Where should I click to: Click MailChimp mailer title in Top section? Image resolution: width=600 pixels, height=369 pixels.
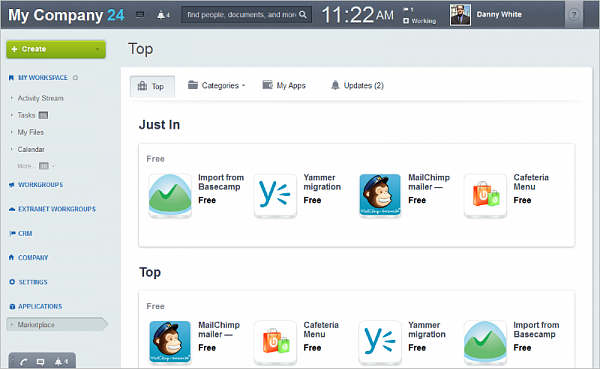click(x=219, y=330)
